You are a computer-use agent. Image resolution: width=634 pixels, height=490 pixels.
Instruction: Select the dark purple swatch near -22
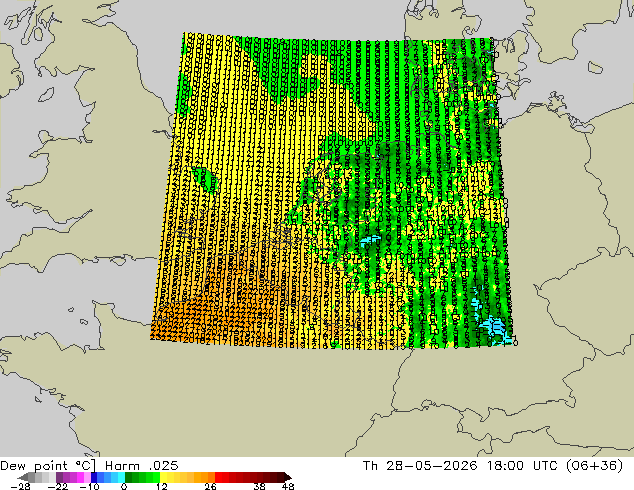[x=59, y=477]
